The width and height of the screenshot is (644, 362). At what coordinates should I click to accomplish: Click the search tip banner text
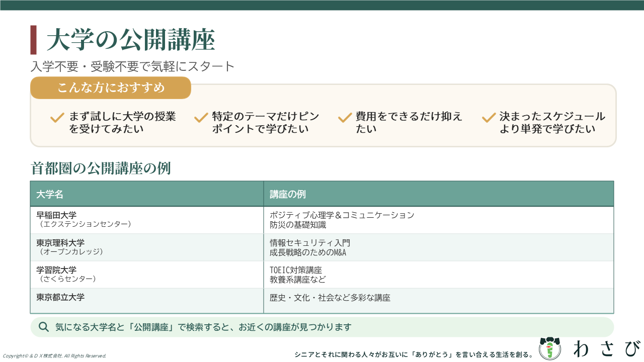pos(203,327)
